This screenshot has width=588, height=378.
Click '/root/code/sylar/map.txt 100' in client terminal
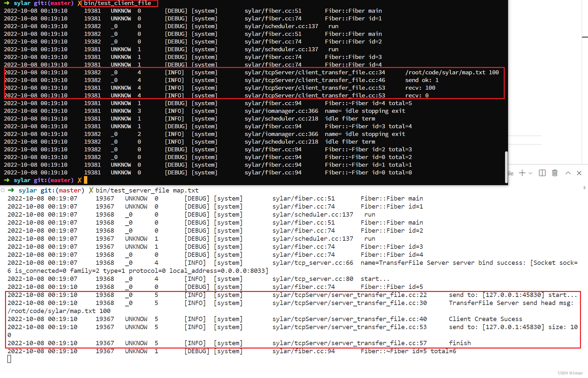tap(452, 72)
